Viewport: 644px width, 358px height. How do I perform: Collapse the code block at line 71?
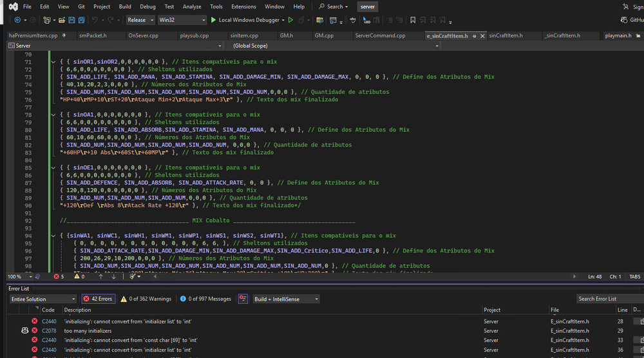pos(53,62)
